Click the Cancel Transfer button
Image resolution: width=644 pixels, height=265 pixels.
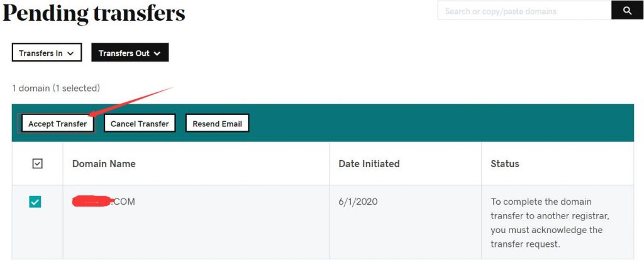pos(140,123)
